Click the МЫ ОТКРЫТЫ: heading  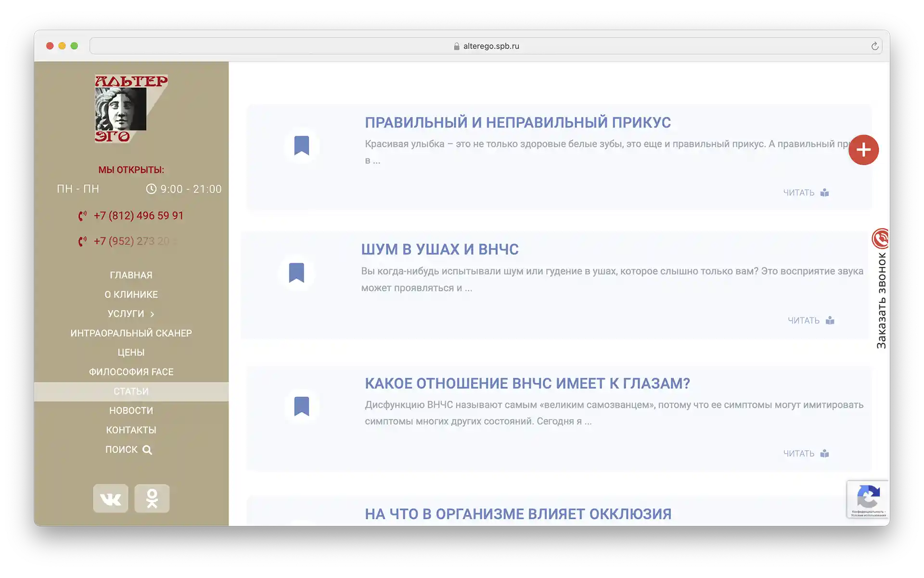tap(131, 170)
